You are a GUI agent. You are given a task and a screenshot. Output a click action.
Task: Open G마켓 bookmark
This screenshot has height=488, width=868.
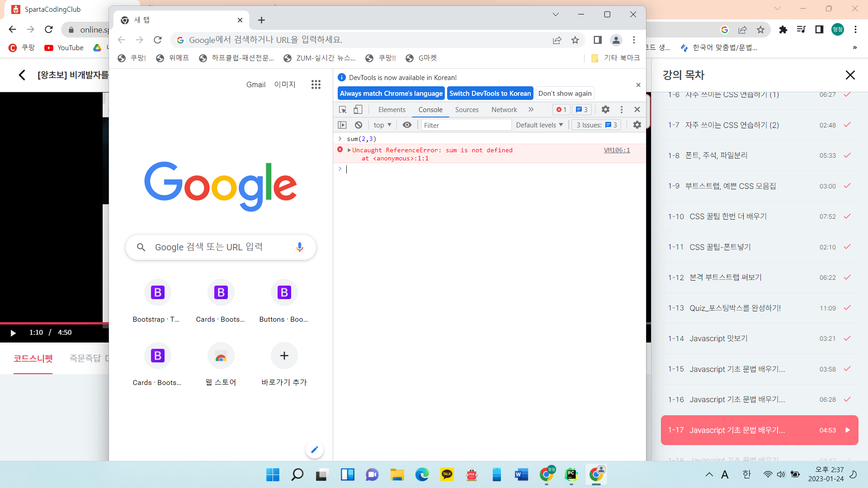click(421, 58)
